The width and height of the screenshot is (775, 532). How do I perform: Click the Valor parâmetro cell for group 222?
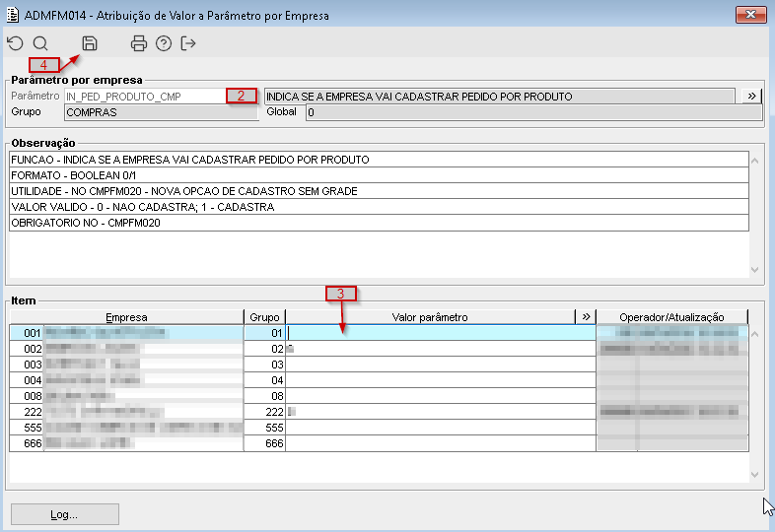[x=441, y=412]
